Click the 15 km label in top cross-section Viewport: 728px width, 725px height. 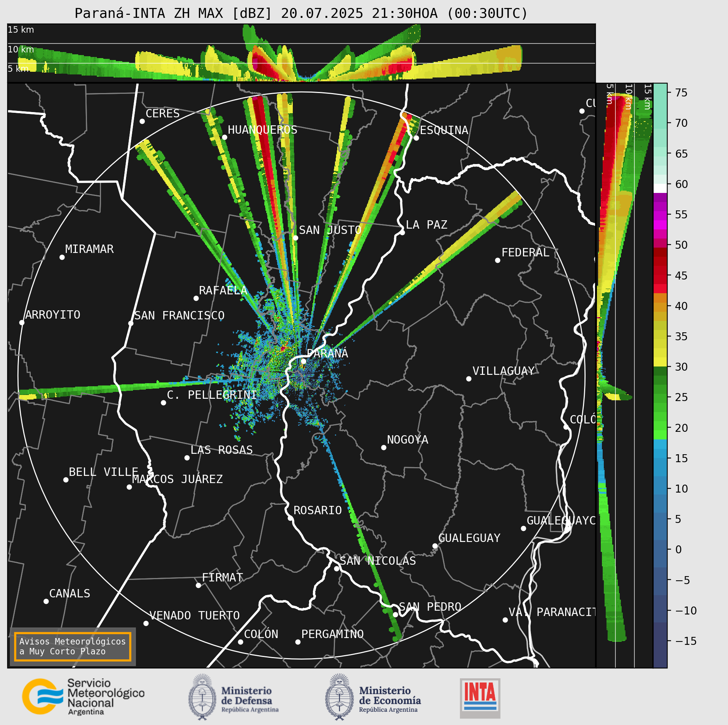(21, 30)
